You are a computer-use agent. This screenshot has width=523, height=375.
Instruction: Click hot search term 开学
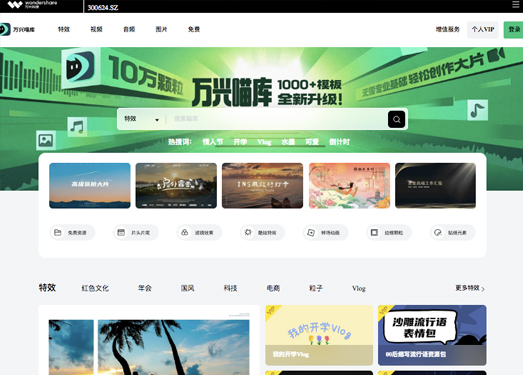pos(240,142)
